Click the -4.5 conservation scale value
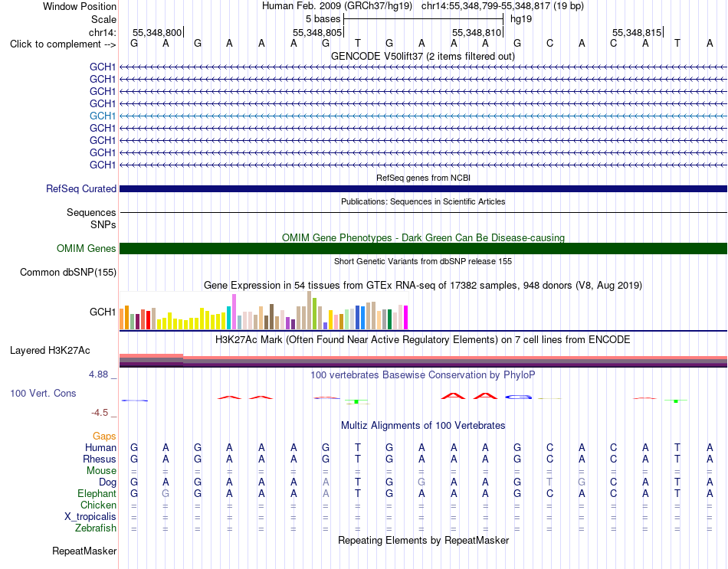 click(x=100, y=413)
